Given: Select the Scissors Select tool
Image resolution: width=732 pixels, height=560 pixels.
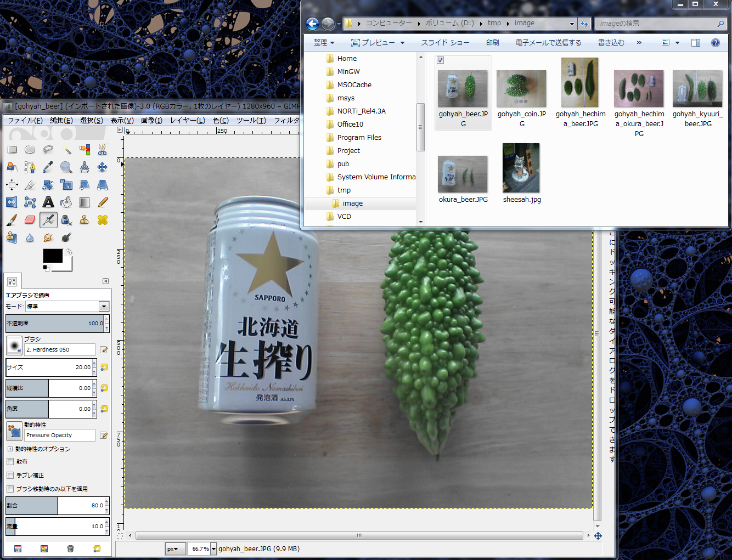Looking at the screenshot, I should (103, 149).
